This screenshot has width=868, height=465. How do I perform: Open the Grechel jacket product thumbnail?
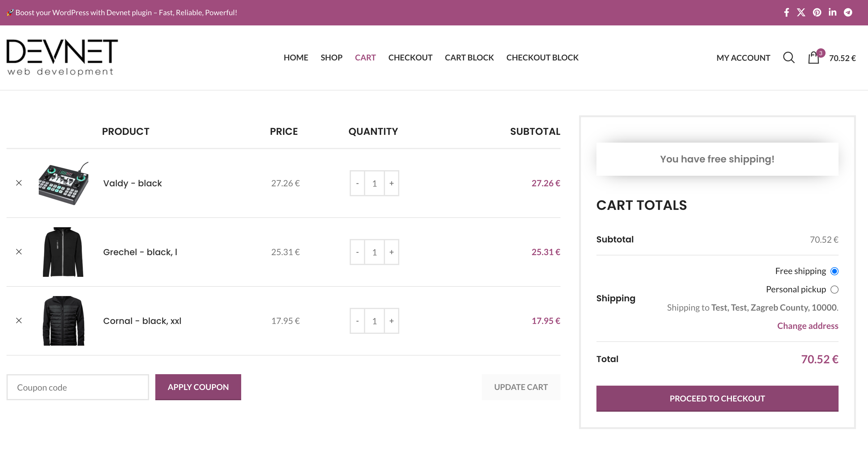coord(63,252)
